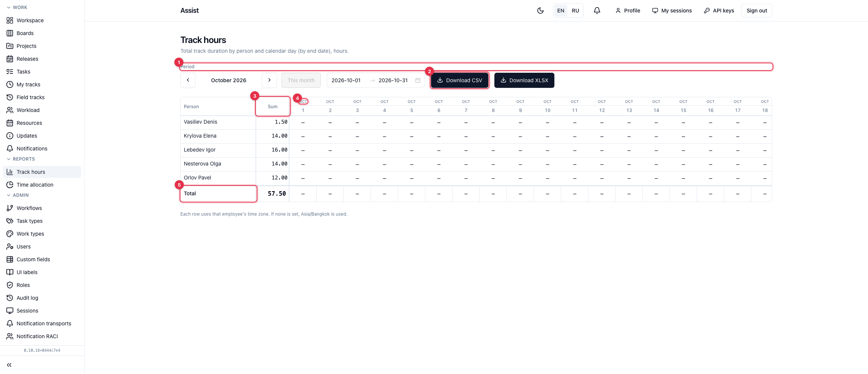Click the Users gear-person icon

[x=10, y=247]
